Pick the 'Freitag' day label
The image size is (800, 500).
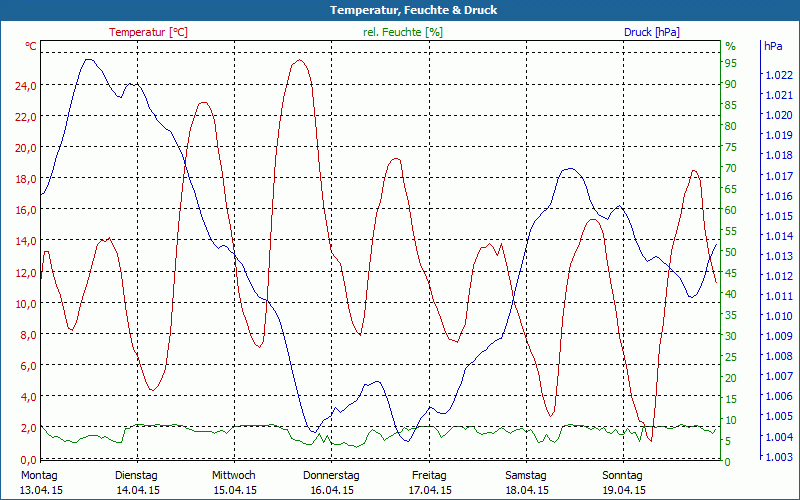click(x=429, y=475)
